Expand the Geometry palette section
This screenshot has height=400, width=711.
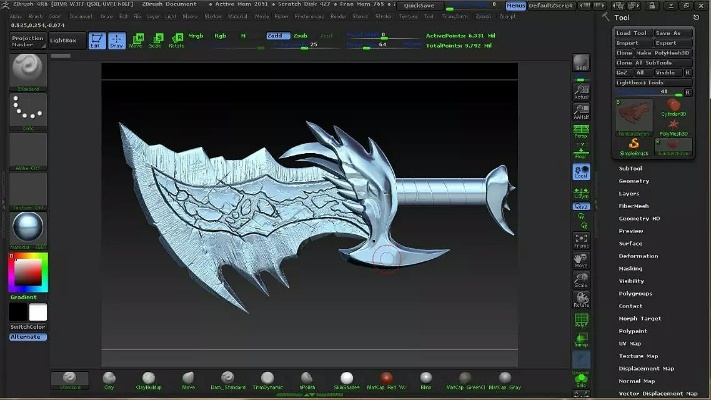[x=634, y=181]
